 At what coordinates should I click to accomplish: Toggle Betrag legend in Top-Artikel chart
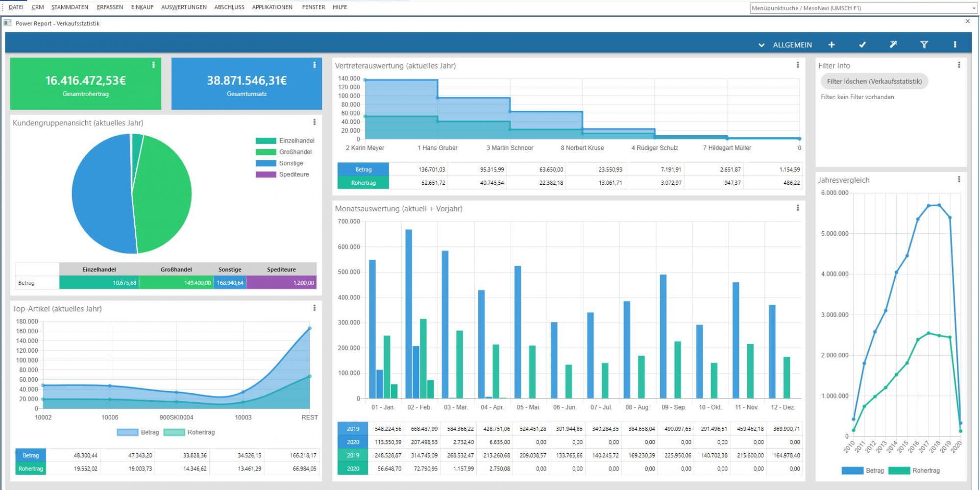tap(138, 432)
